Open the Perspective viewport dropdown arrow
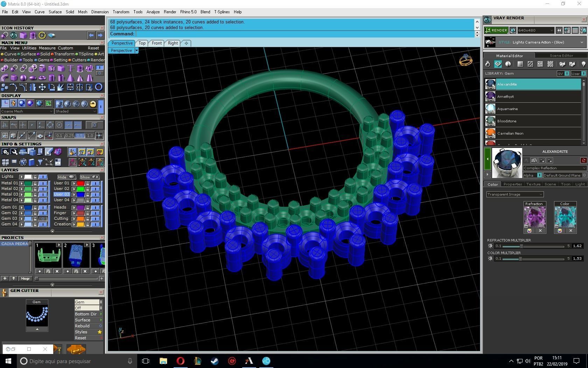The width and height of the screenshot is (588, 368). click(x=136, y=50)
